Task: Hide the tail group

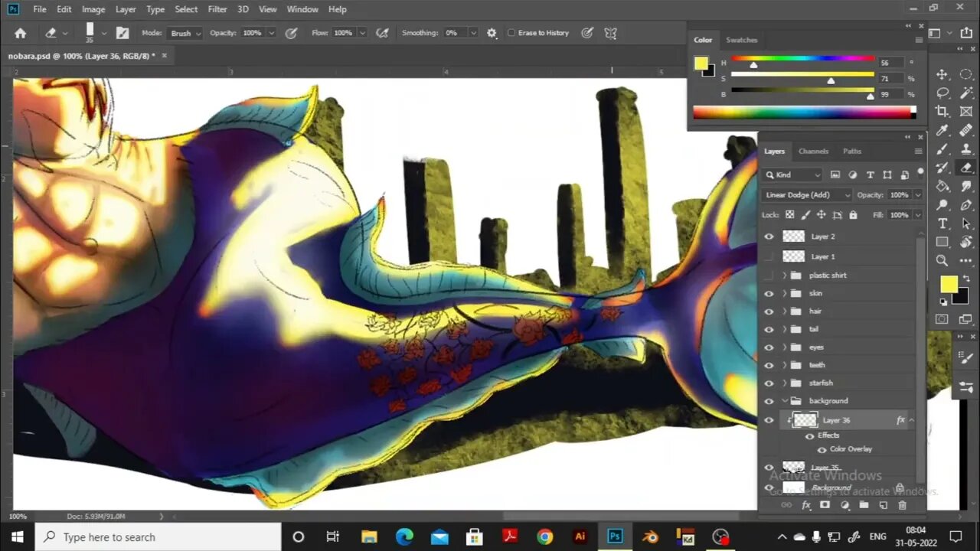Action: tap(769, 329)
